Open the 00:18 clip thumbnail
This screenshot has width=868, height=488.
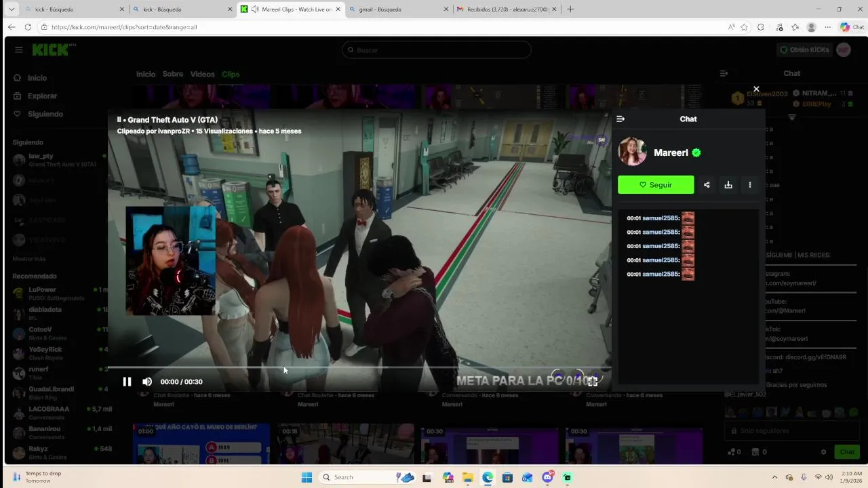[346, 444]
